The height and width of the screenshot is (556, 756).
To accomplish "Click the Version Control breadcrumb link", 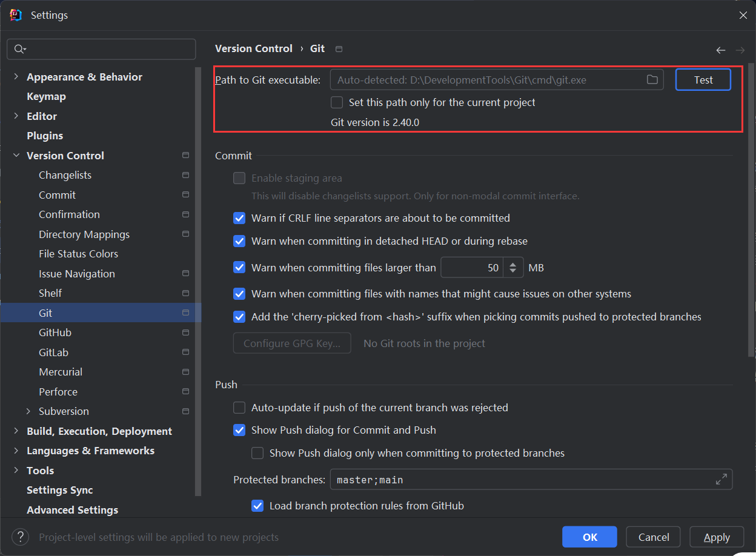I will [254, 48].
